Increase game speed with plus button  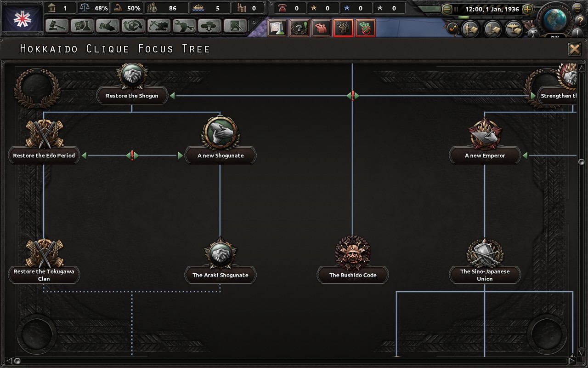(528, 9)
